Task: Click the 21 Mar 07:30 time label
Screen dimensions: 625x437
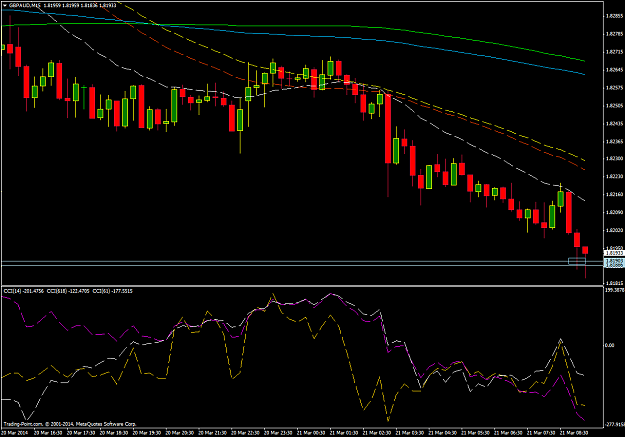Action: point(541,433)
